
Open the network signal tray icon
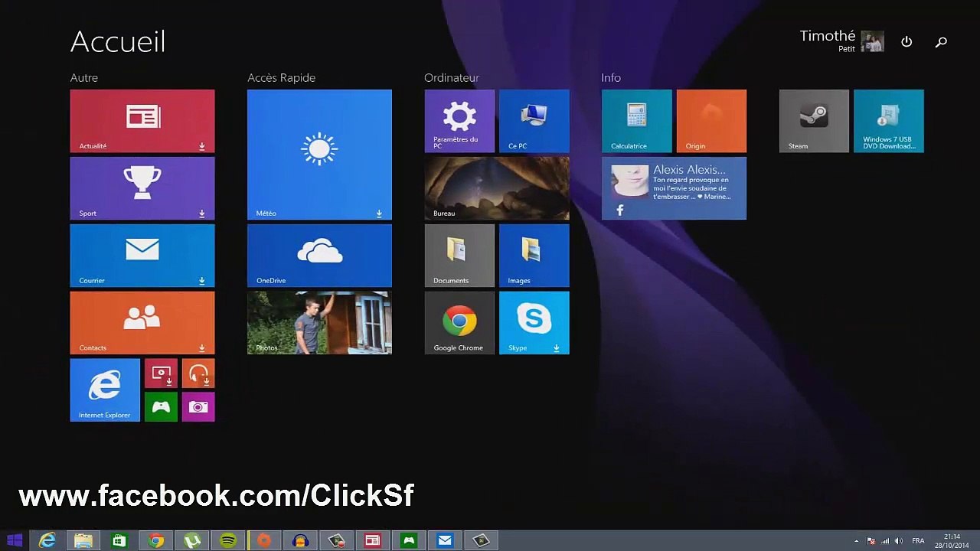coord(885,541)
